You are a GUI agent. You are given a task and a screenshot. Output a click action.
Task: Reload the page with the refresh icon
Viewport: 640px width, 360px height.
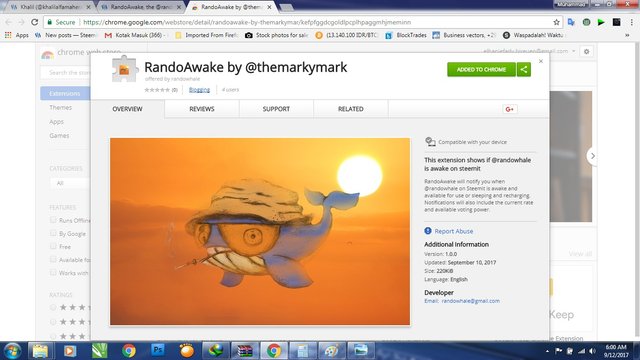(x=35, y=22)
